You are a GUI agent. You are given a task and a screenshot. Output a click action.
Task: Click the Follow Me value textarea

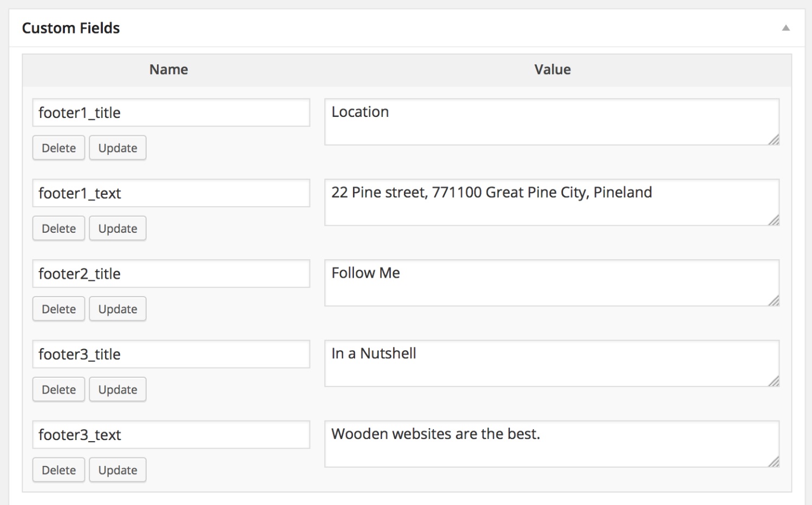pos(552,283)
